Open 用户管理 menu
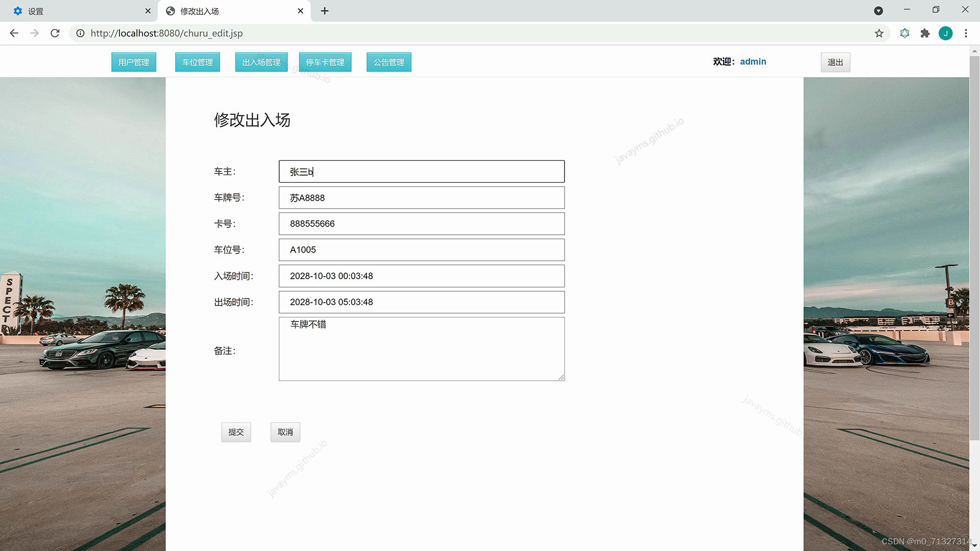980x551 pixels. tap(134, 62)
